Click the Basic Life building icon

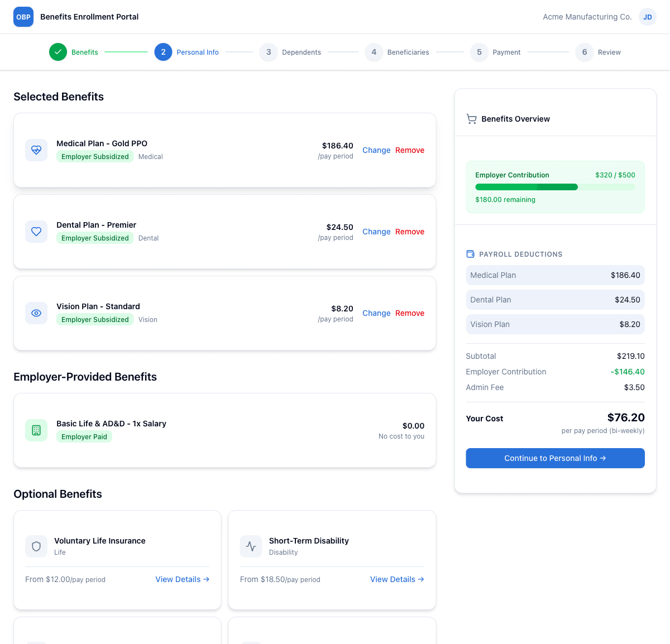(x=36, y=430)
